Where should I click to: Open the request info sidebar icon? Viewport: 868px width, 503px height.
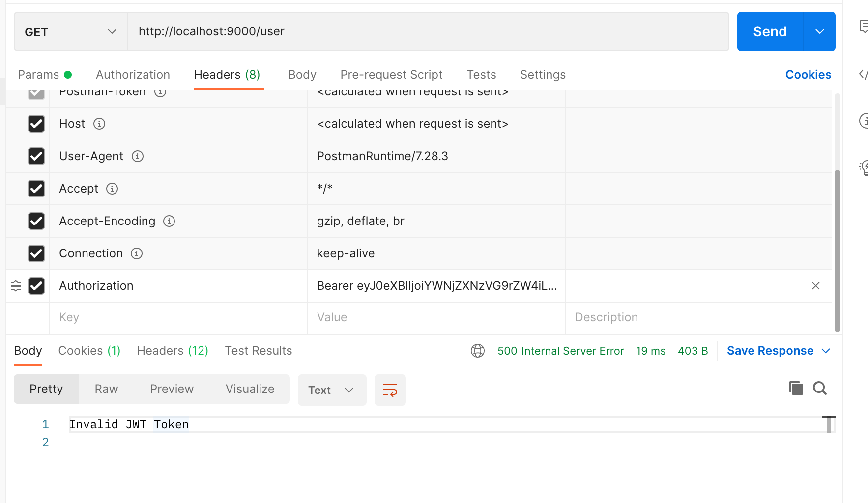coord(864,121)
